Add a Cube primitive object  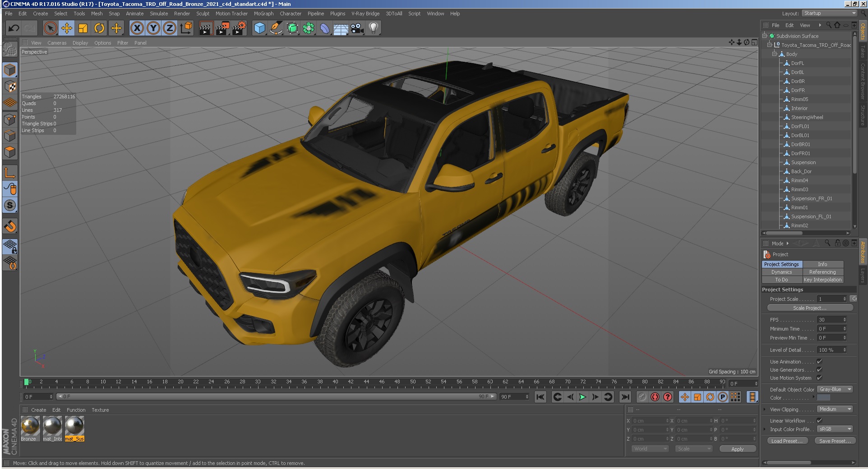[x=260, y=28]
